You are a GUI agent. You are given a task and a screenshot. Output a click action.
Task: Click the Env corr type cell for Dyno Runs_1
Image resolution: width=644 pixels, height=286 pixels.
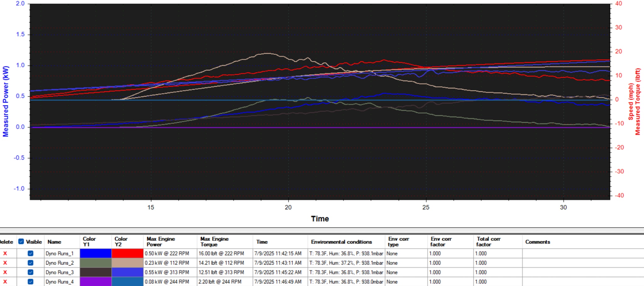coord(406,253)
